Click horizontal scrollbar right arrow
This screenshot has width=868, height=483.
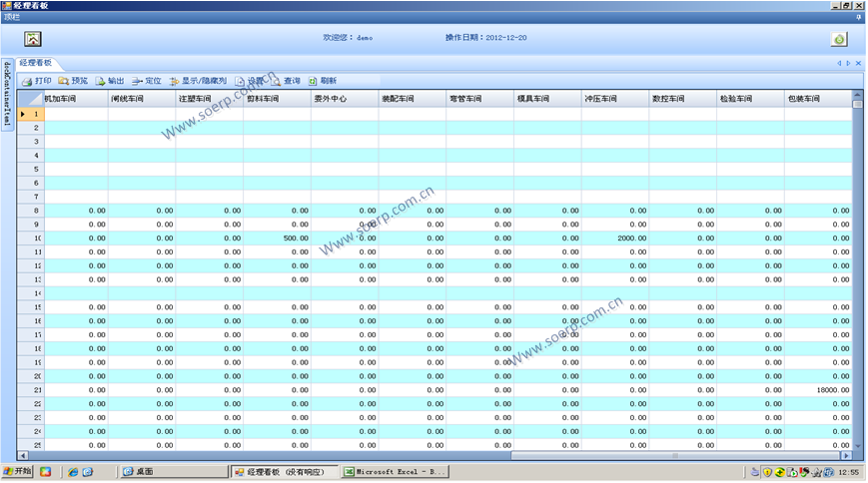(846, 456)
